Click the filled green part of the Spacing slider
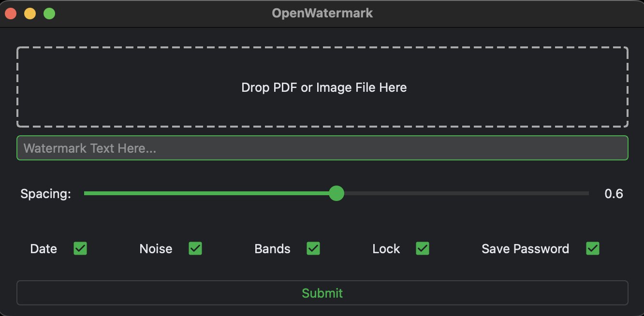This screenshot has width=644, height=316. pyautogui.click(x=208, y=193)
